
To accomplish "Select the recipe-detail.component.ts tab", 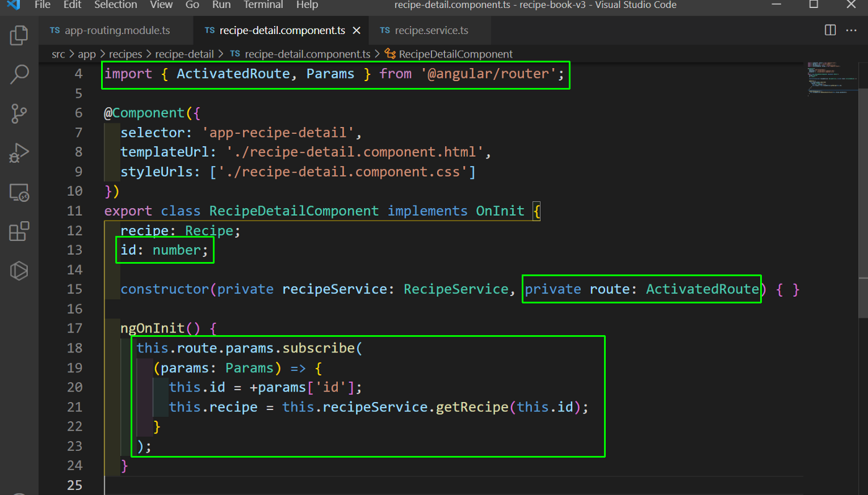I will (282, 30).
